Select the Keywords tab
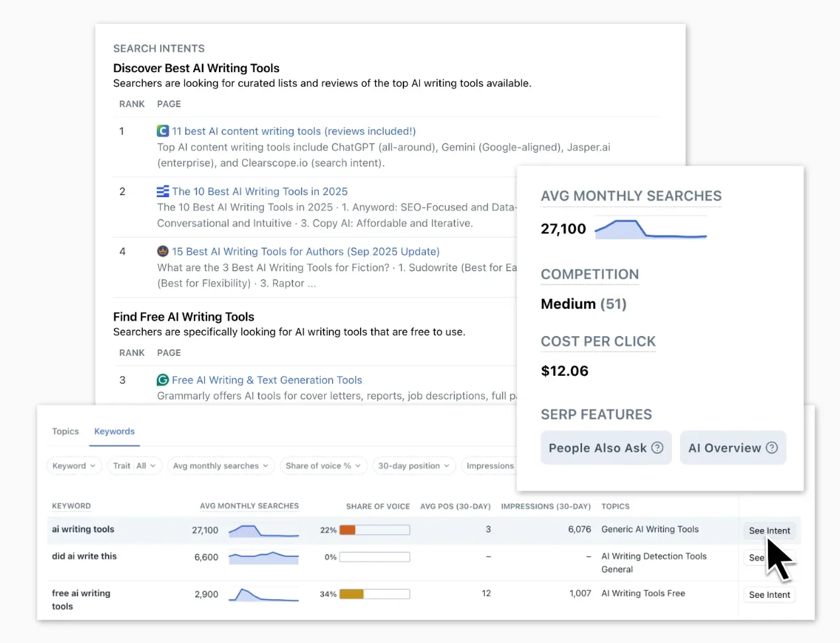 (114, 431)
